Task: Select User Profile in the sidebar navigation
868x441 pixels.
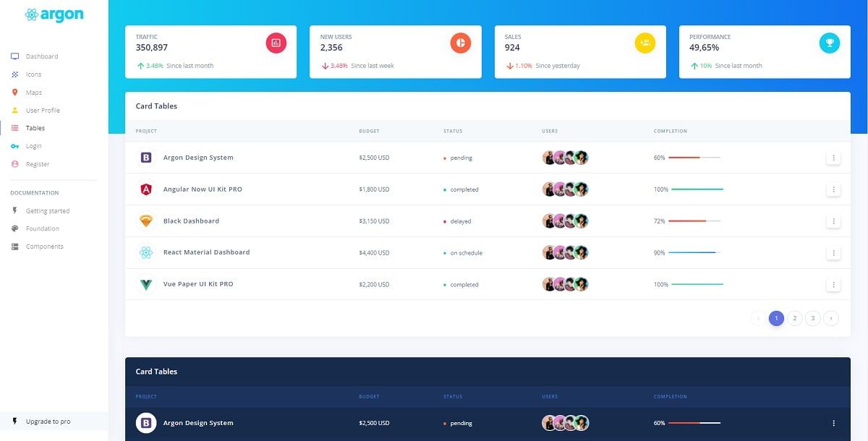Action: pos(42,110)
